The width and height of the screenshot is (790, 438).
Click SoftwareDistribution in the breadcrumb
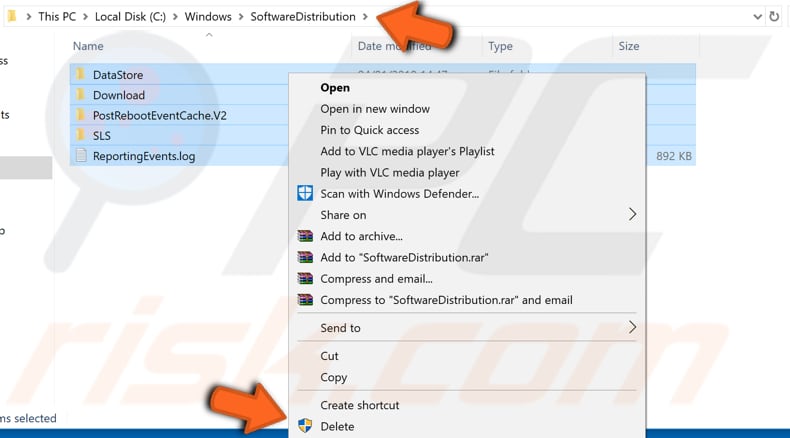[x=303, y=17]
